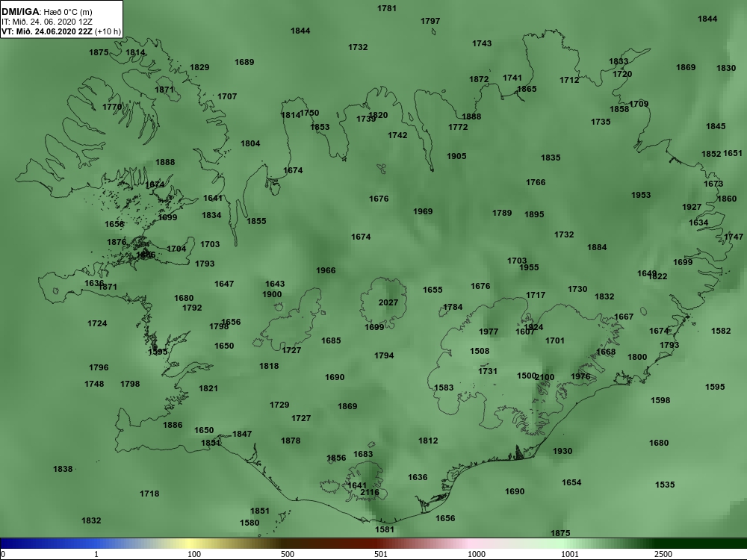Click the map value 1847
Viewport: 747px width, 560px height.
coord(242,434)
